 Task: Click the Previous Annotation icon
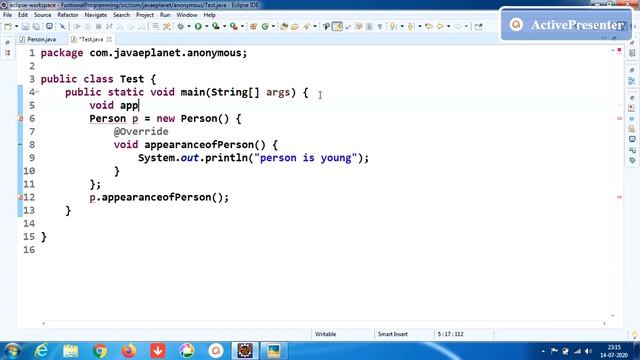pos(411,27)
